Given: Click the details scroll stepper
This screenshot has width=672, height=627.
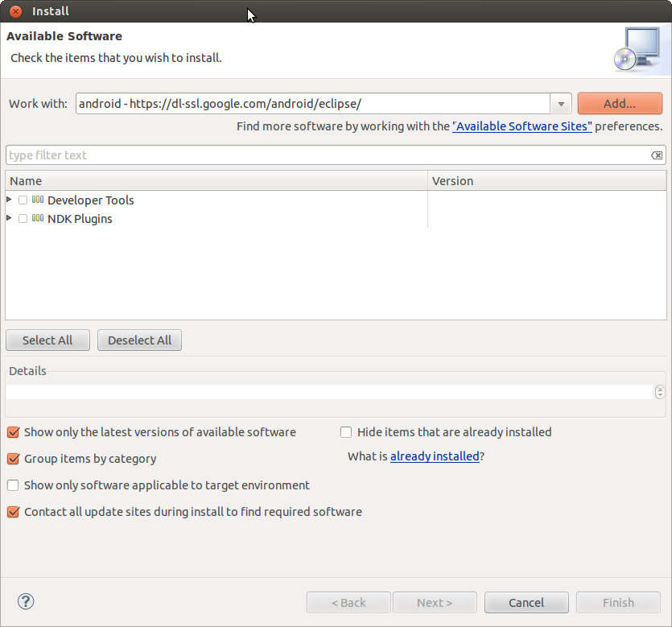Looking at the screenshot, I should (660, 392).
